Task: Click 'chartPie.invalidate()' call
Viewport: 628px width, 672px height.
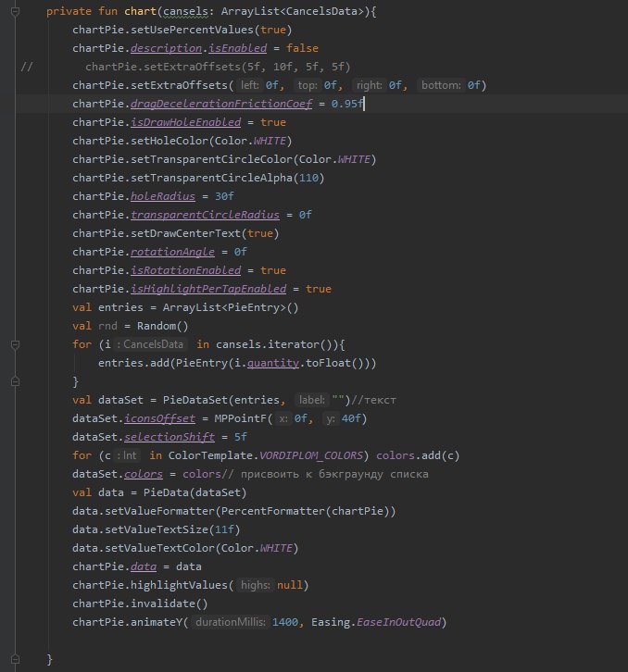Action: click(x=140, y=604)
